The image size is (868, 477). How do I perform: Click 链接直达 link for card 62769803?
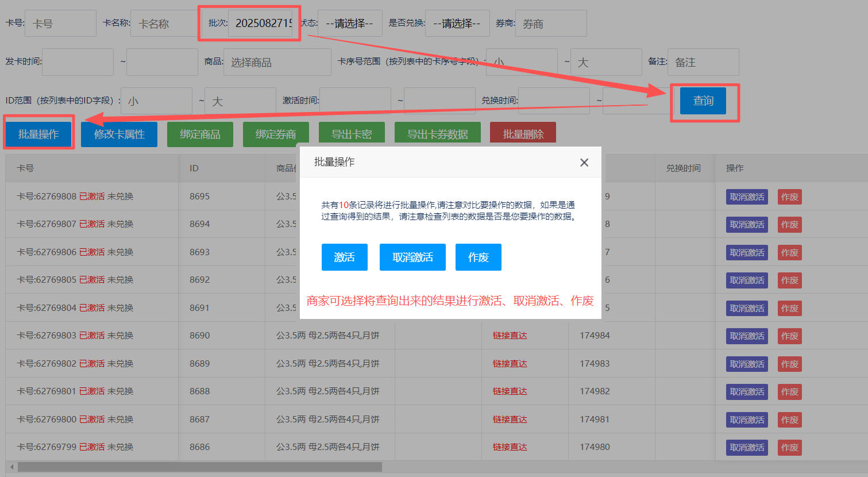pos(510,336)
